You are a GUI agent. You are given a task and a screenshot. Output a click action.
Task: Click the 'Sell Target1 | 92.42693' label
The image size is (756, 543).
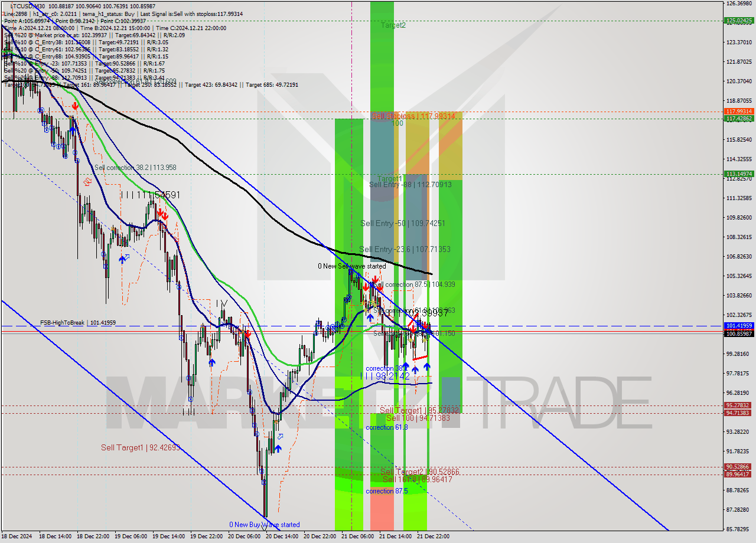[x=141, y=448]
